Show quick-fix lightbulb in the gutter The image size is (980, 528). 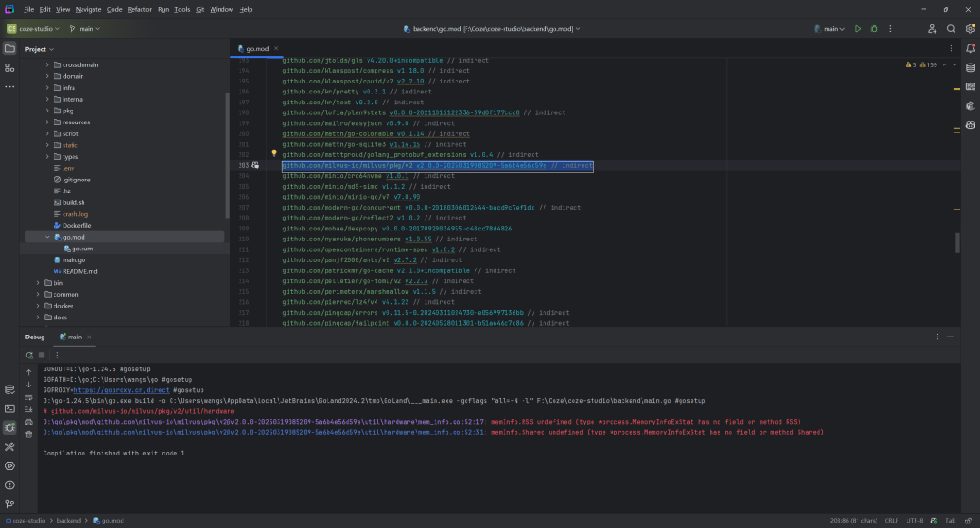point(274,152)
